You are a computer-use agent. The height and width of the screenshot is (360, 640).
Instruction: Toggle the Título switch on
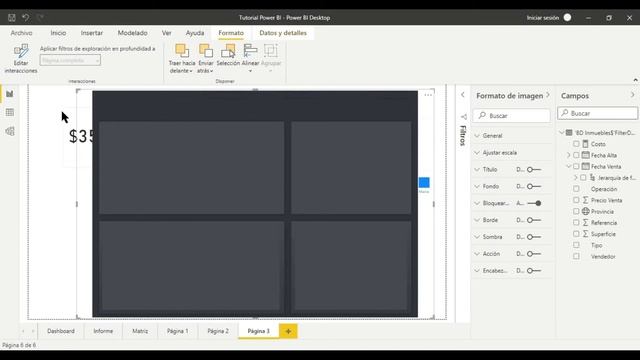534,169
